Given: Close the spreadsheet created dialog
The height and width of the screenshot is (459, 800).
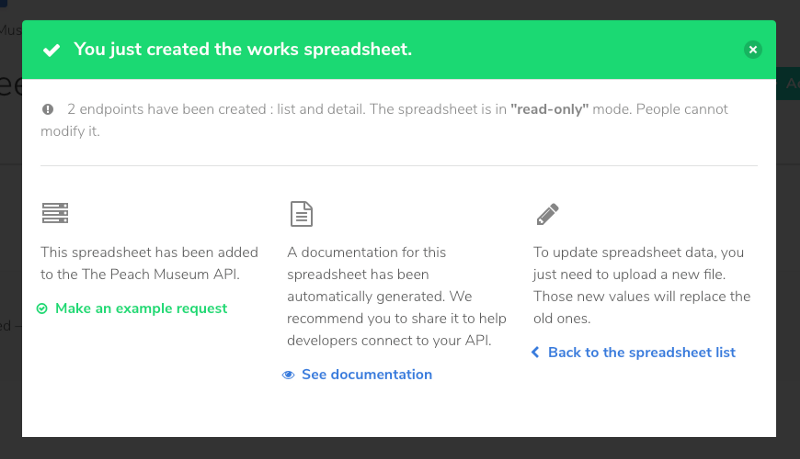Looking at the screenshot, I should (753, 49).
